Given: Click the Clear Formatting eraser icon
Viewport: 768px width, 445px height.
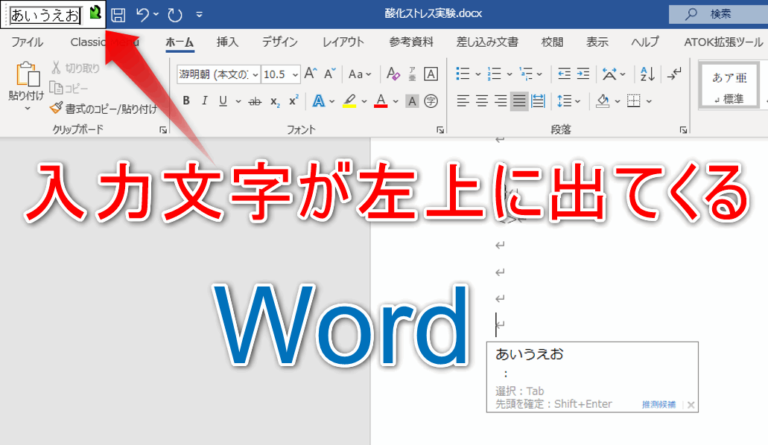Looking at the screenshot, I should [393, 75].
